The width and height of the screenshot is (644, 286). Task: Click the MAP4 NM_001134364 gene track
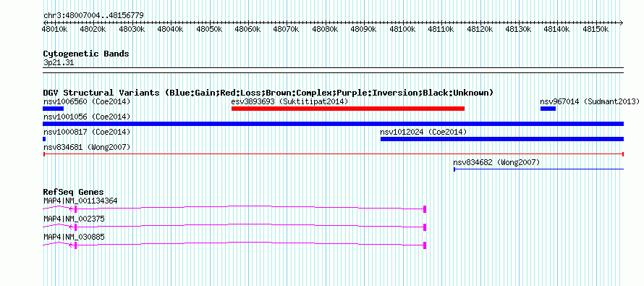pos(234,209)
